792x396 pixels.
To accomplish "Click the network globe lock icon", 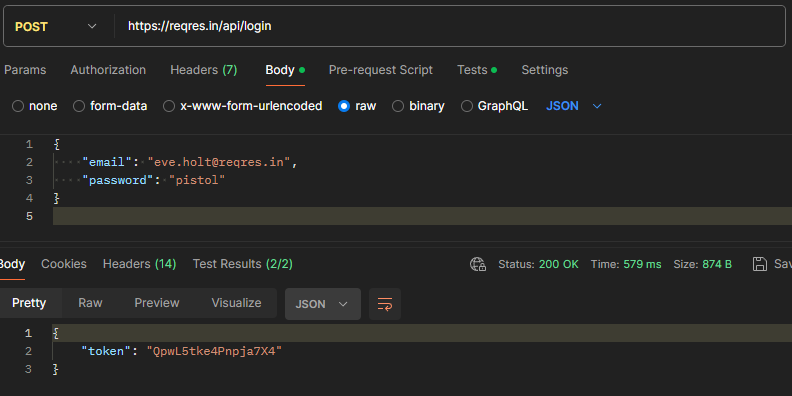I will 478,264.
